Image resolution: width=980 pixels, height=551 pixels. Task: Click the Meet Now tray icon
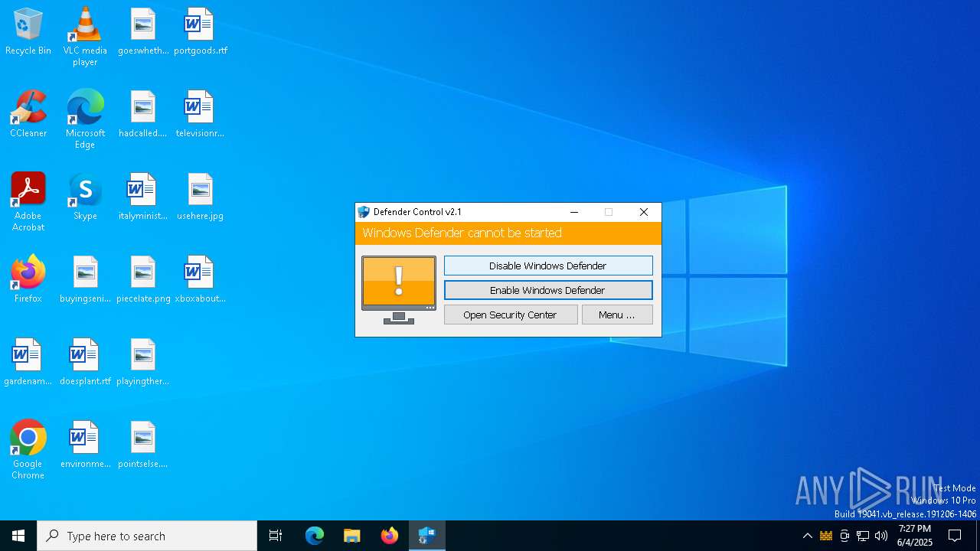pyautogui.click(x=844, y=536)
